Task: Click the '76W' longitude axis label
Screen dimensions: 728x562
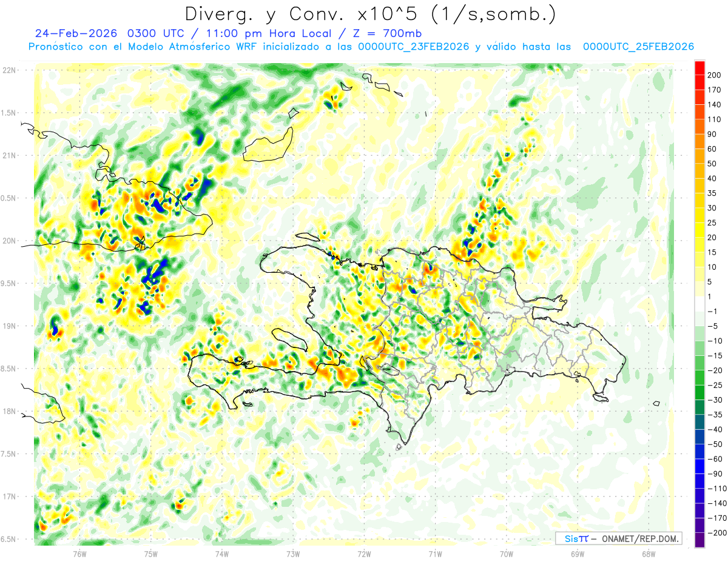Action: [x=79, y=554]
